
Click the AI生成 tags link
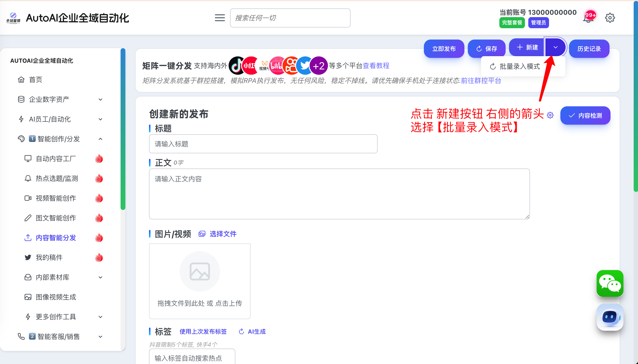pos(256,331)
